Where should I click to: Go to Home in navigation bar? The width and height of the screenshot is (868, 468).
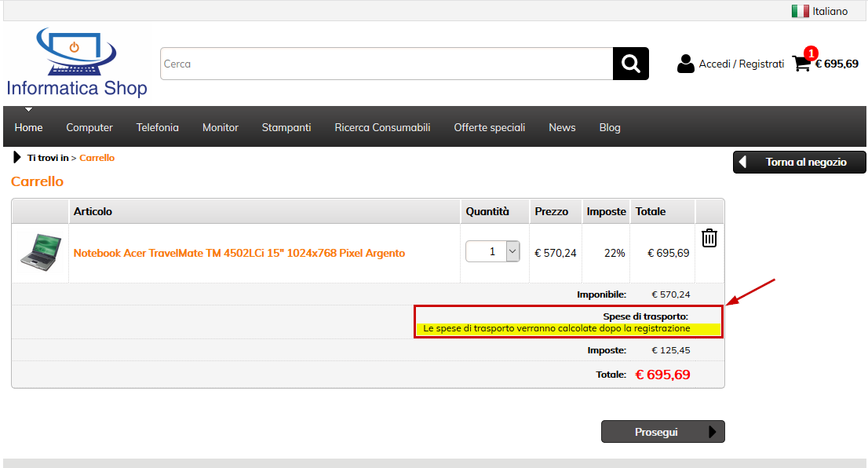pyautogui.click(x=29, y=127)
